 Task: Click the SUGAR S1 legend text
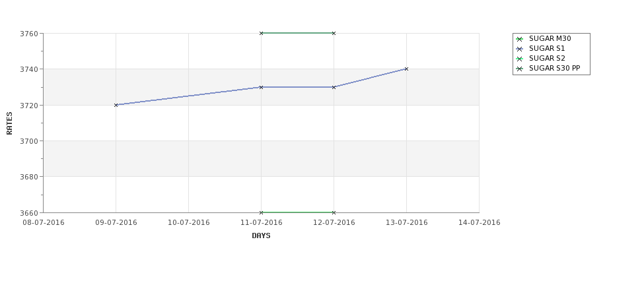[x=547, y=48]
